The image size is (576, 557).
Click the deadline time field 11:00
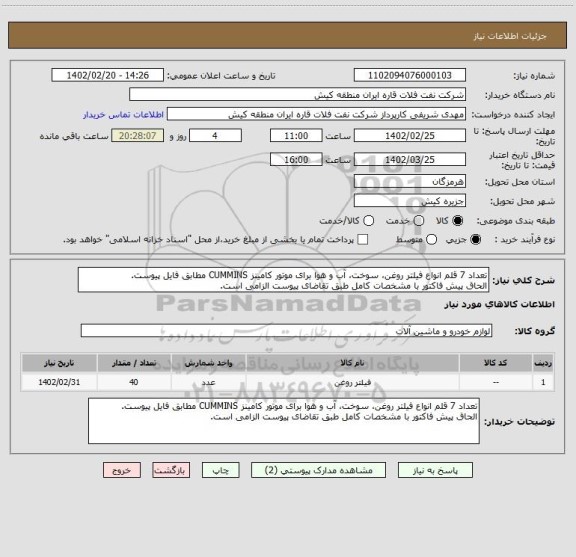[x=296, y=136]
